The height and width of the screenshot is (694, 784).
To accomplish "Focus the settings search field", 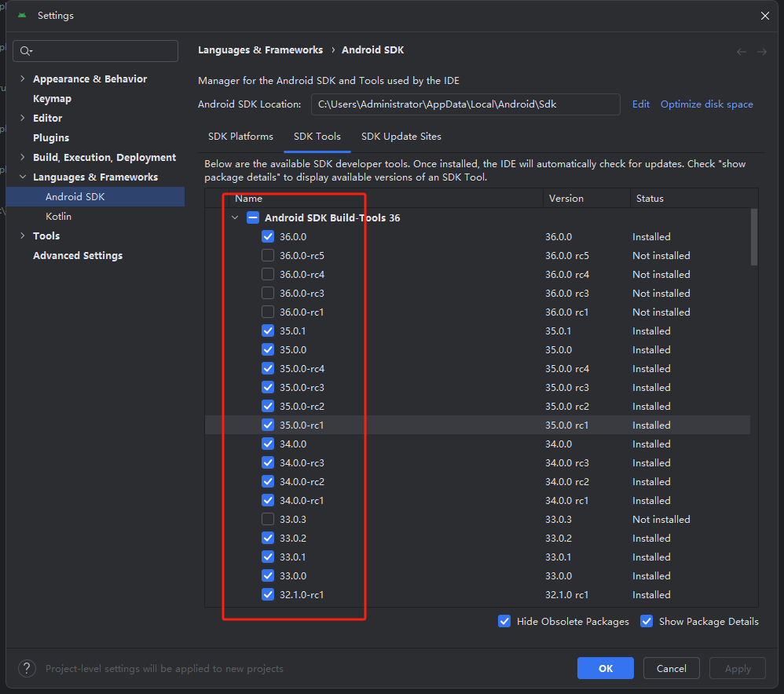I will coord(96,51).
